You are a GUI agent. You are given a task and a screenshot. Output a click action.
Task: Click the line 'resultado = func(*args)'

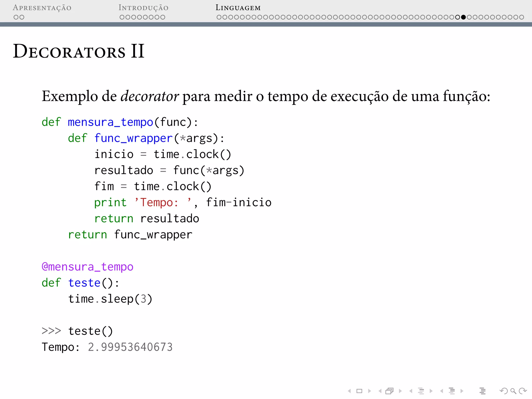(169, 170)
